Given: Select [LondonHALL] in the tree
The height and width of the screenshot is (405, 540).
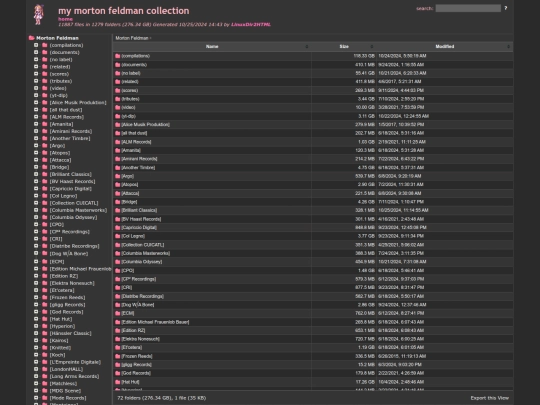Looking at the screenshot, I should [66, 369].
